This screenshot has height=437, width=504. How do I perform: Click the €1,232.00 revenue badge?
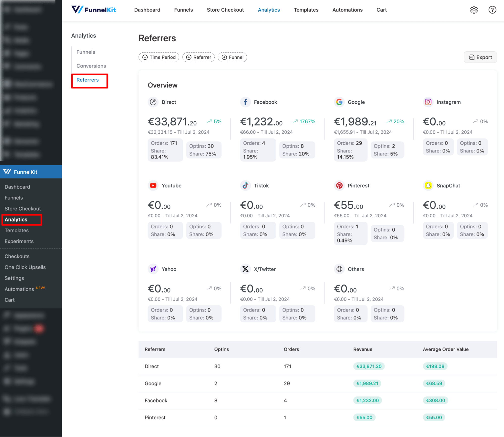coord(367,400)
